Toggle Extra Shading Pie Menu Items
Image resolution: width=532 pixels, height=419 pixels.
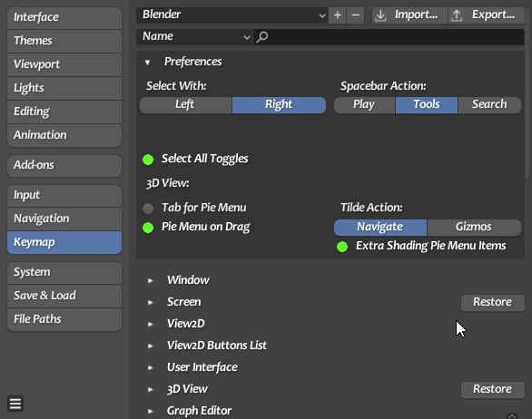342,247
